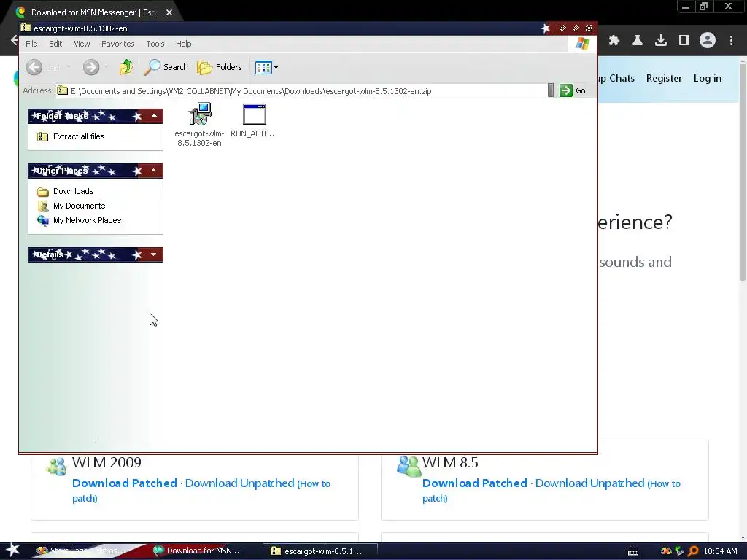
Task: Click the browser page vertical scrollbar
Action: click(x=743, y=171)
